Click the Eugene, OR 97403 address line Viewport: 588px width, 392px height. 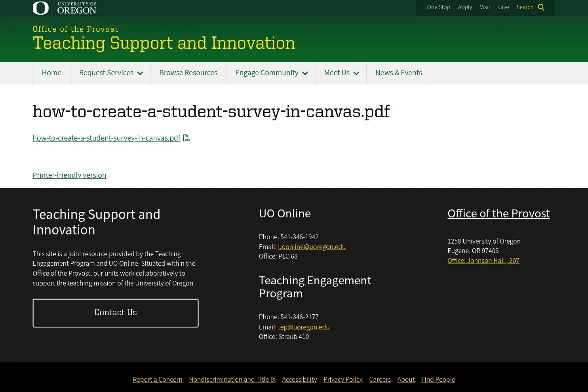point(473,251)
